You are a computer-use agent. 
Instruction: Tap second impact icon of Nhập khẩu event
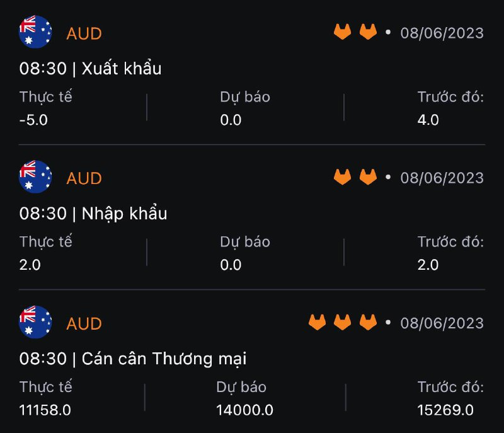(x=368, y=177)
